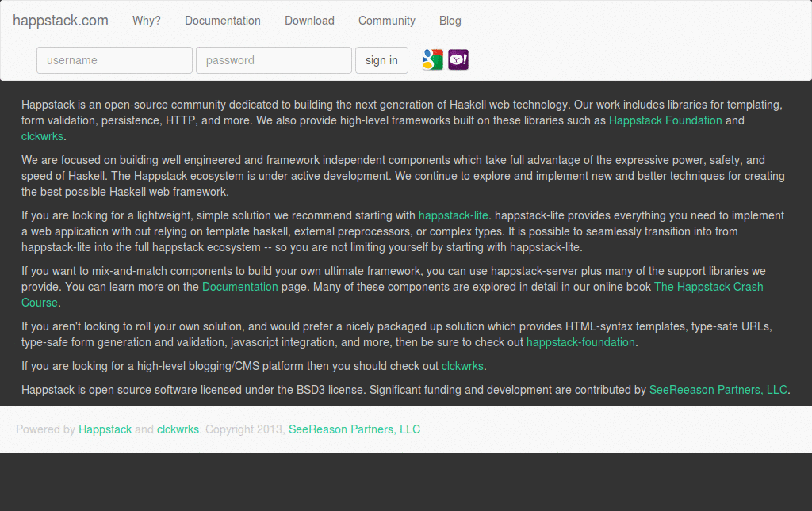
Task: Open the Download nav item
Action: (310, 21)
